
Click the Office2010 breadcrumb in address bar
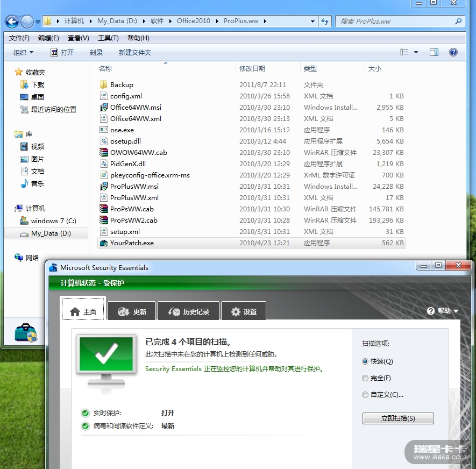coord(194,21)
